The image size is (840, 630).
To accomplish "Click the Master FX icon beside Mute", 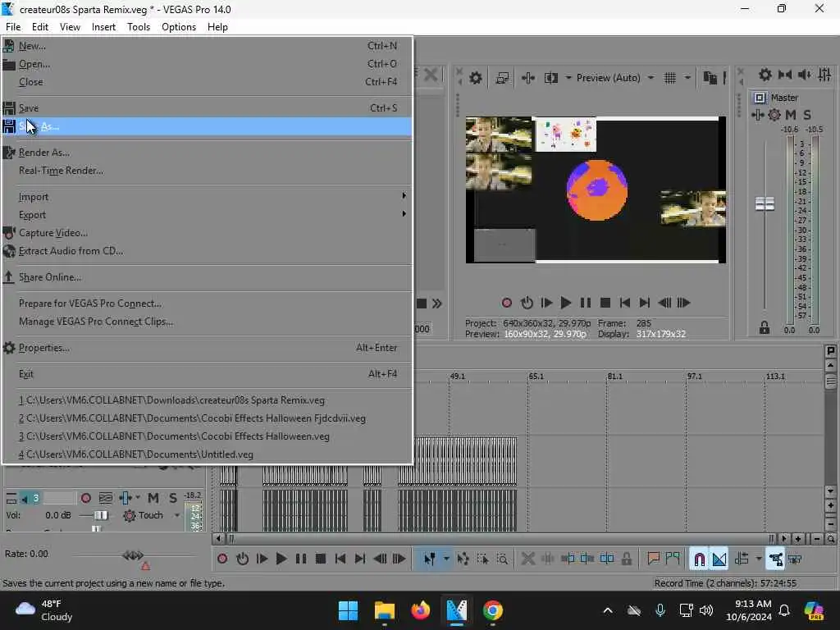I will [x=757, y=115].
